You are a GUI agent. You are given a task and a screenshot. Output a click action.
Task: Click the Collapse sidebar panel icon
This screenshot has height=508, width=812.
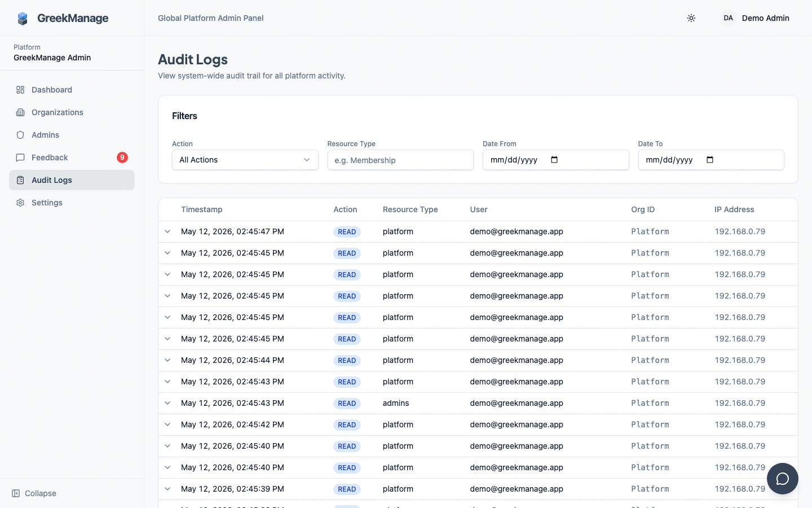point(16,493)
